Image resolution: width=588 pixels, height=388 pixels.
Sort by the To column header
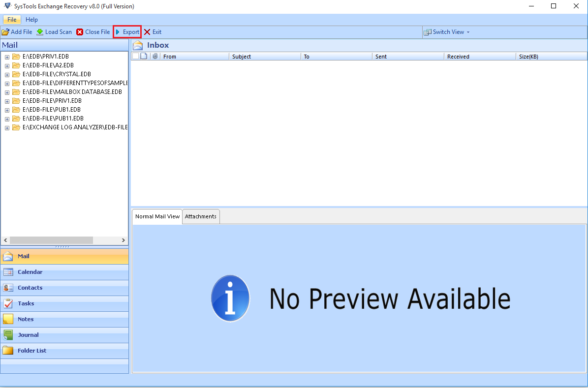tap(337, 56)
